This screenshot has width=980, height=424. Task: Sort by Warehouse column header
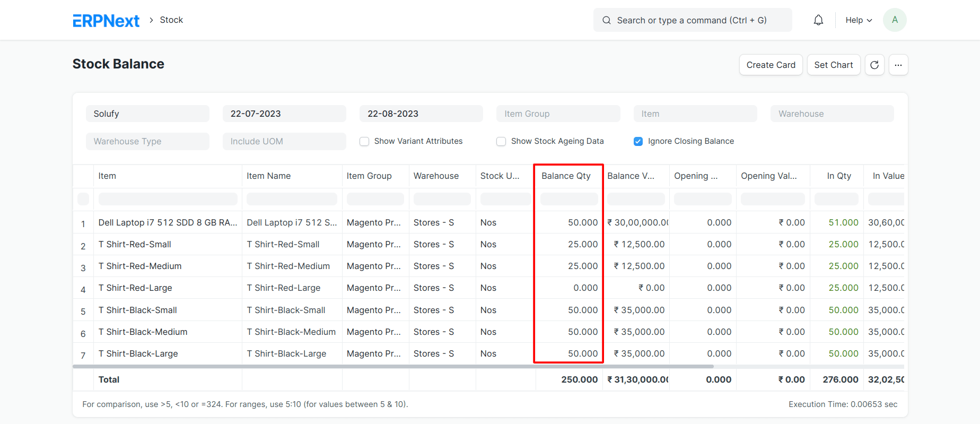pos(442,176)
